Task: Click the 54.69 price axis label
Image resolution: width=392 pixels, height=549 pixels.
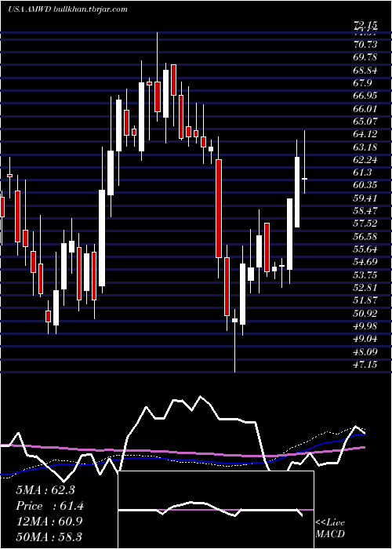Action: click(x=365, y=262)
